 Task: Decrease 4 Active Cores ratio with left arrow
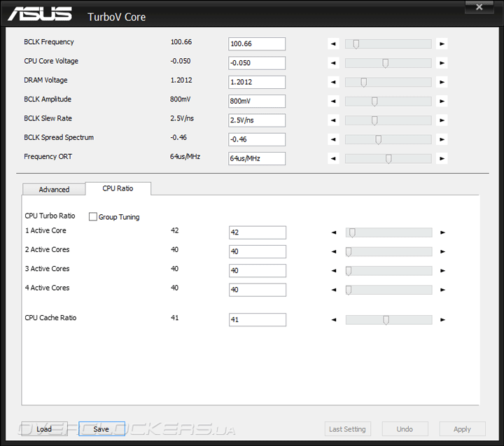pyautogui.click(x=334, y=290)
